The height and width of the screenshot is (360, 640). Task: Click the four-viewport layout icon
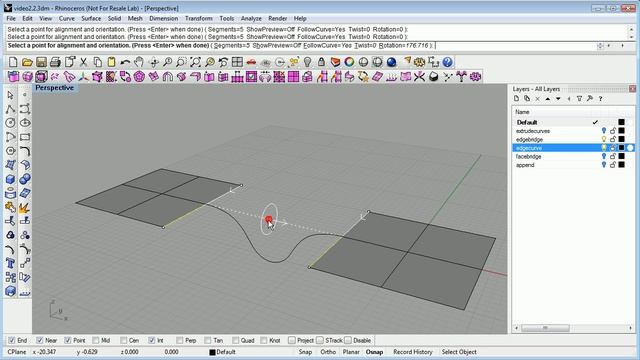click(237, 62)
